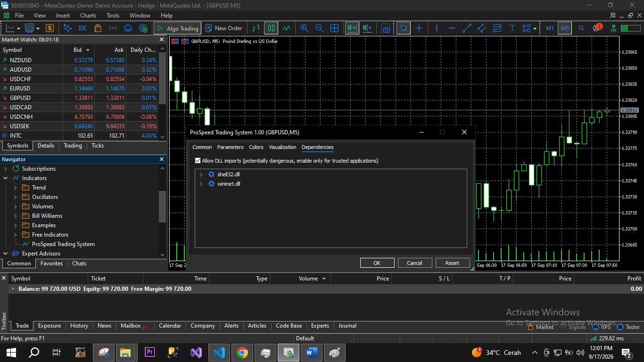Screen dimensions: 644x362
Task: Uncheck Allow DLL imports checkbox
Action: pyautogui.click(x=198, y=161)
